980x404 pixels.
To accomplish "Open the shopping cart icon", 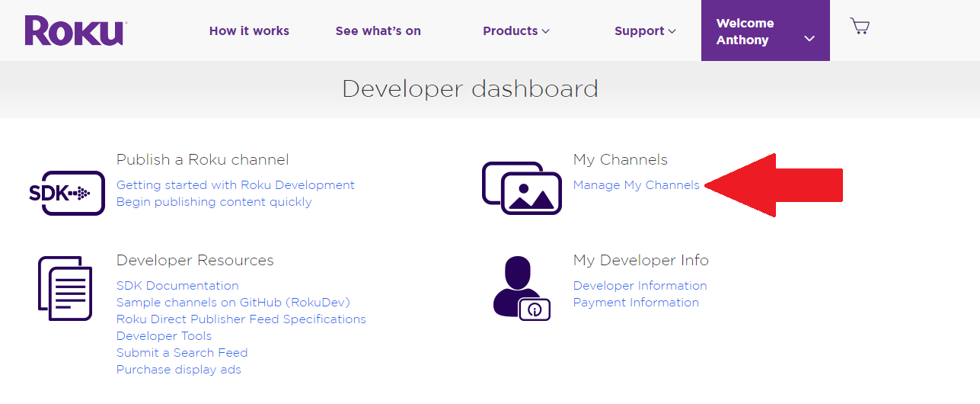I will [860, 27].
